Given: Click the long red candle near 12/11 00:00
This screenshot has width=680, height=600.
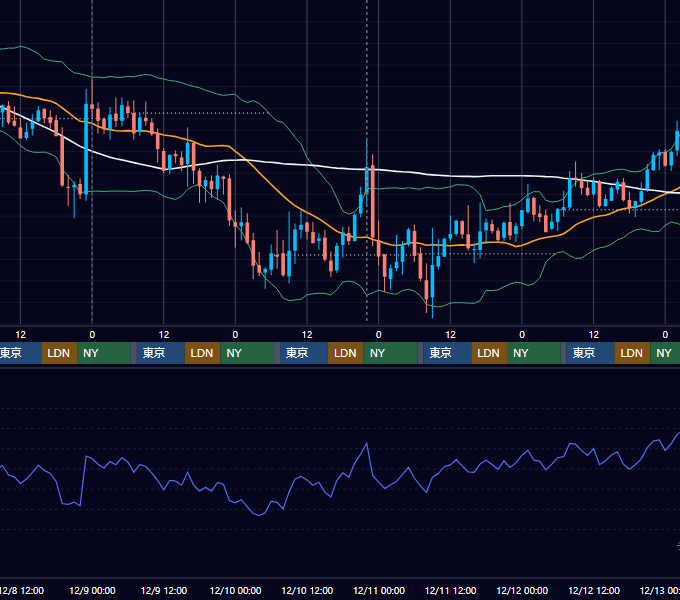Looking at the screenshot, I should tap(373, 202).
